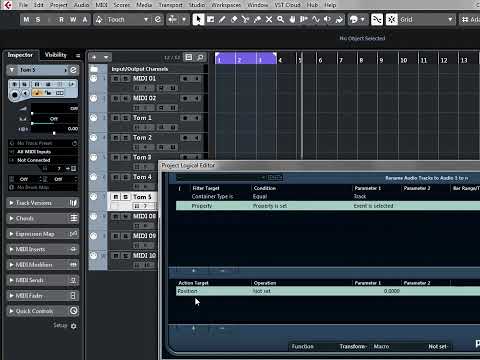480x360 pixels.
Task: Select the Glue tool
Action: tap(257, 19)
